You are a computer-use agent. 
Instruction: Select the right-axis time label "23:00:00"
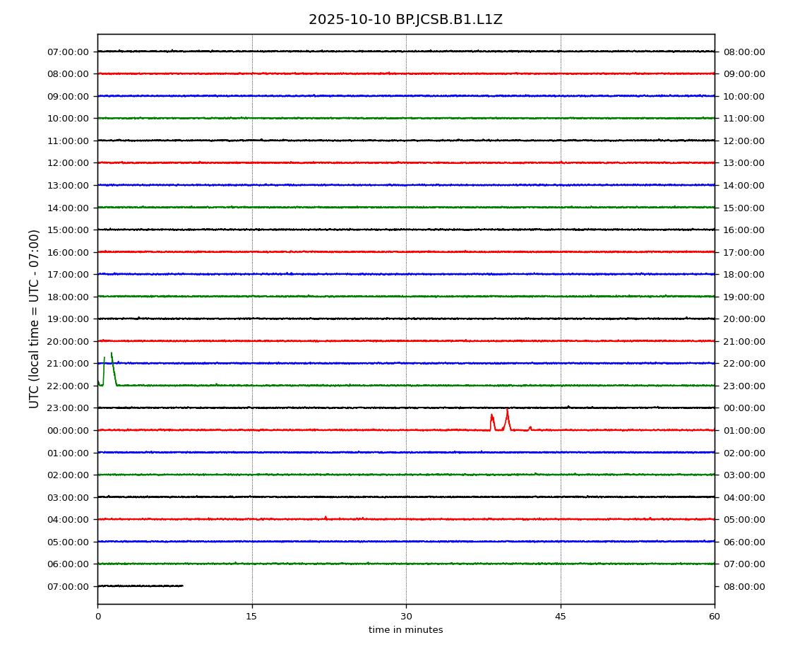(x=744, y=386)
